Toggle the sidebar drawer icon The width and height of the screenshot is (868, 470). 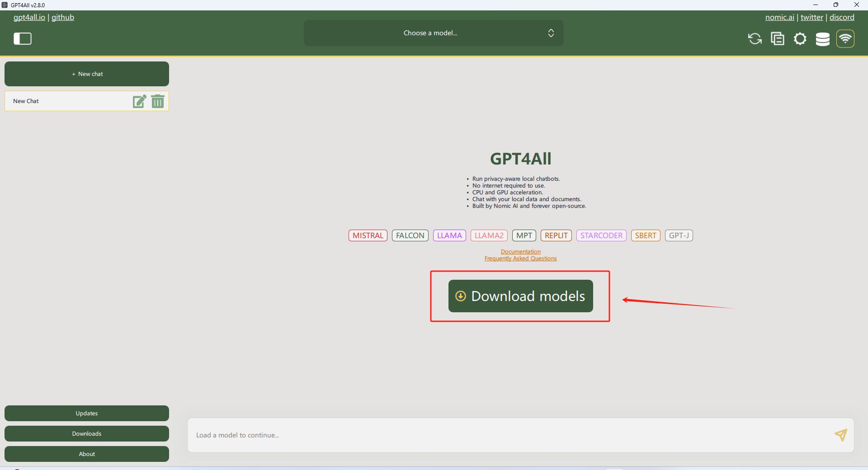[23, 39]
